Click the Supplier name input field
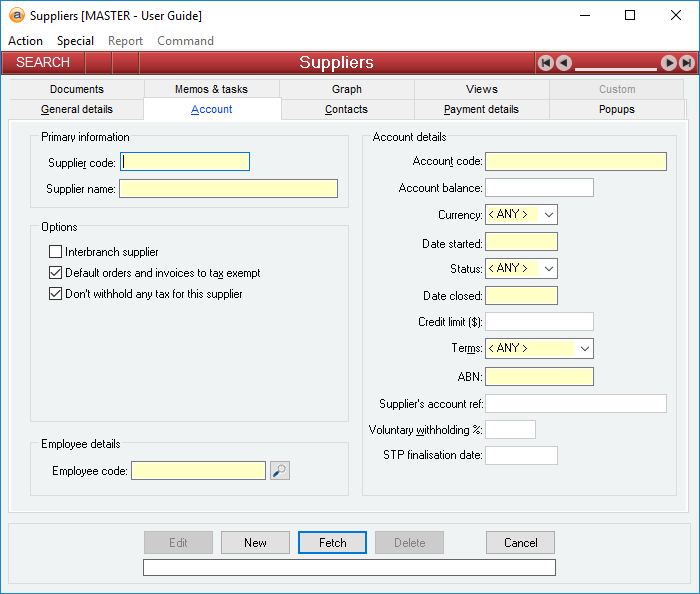 point(228,189)
